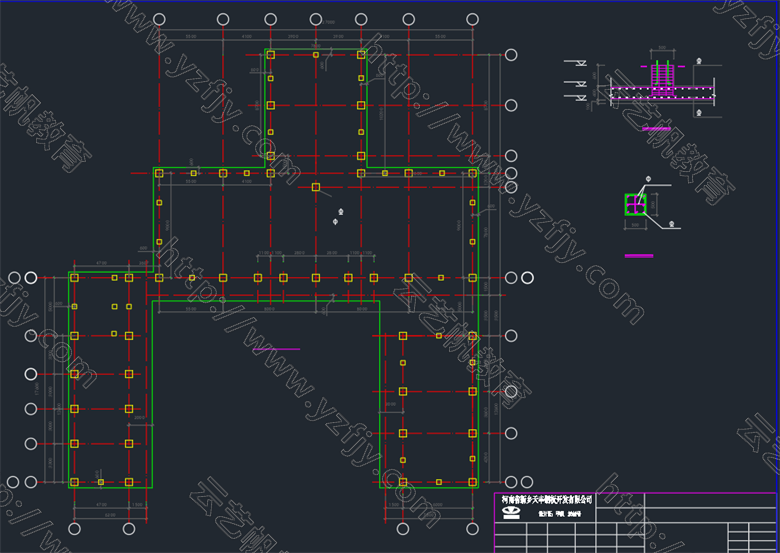Select the topmost elevation marker symbol beside joint detail
The image size is (780, 553).
(x=576, y=63)
